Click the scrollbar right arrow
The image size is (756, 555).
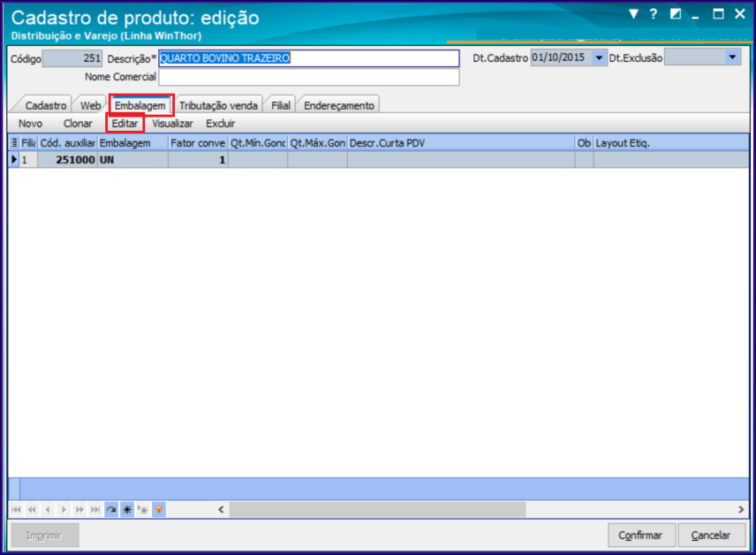pos(741,510)
